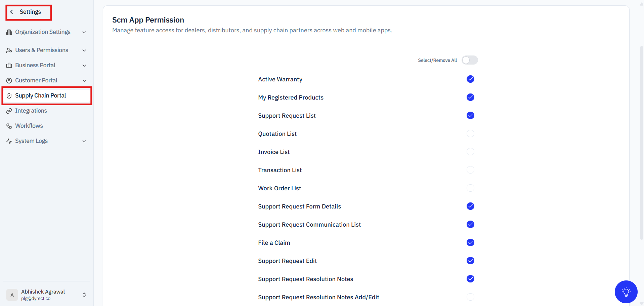Open the blue lightbulb help button
644x306 pixels.
coord(626,292)
